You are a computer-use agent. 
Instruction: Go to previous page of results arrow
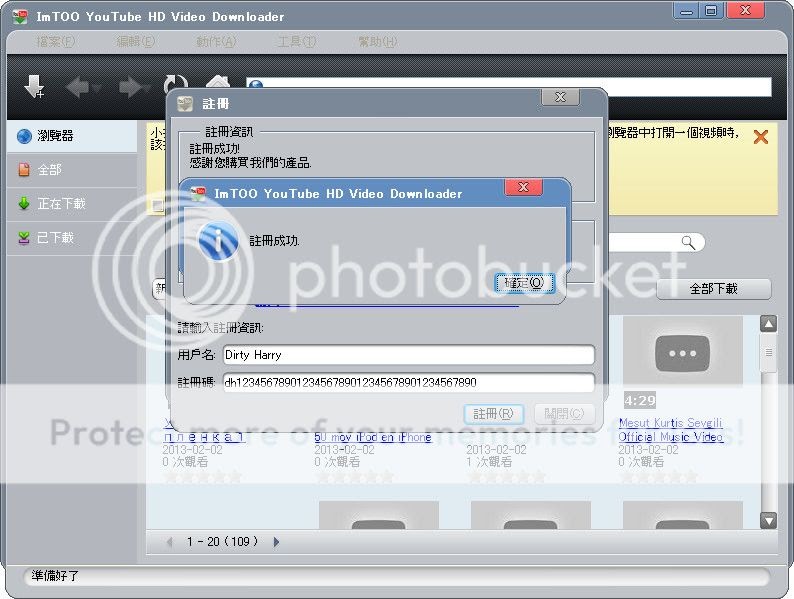point(170,542)
